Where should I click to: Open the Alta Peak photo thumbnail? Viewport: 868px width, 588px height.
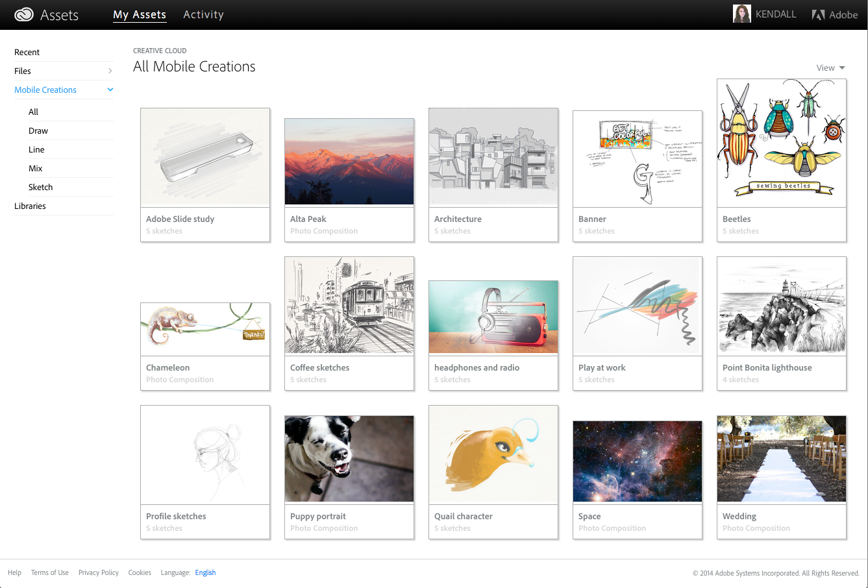coord(349,162)
